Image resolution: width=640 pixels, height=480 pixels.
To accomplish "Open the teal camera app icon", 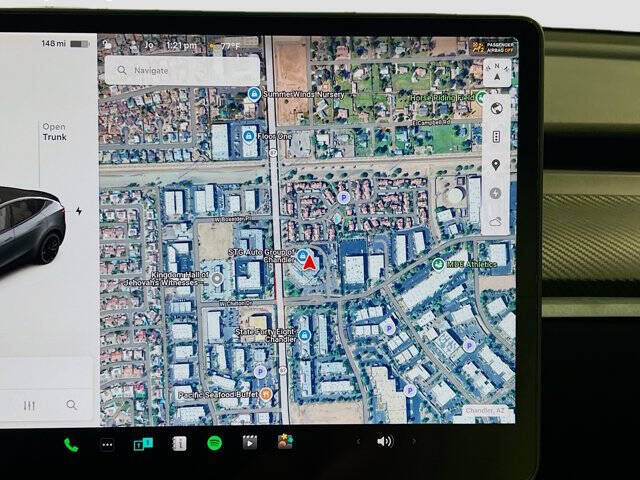I will click(x=143, y=444).
